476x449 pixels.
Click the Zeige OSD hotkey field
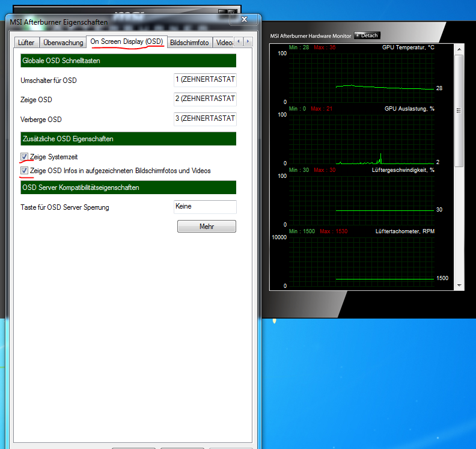pyautogui.click(x=205, y=99)
